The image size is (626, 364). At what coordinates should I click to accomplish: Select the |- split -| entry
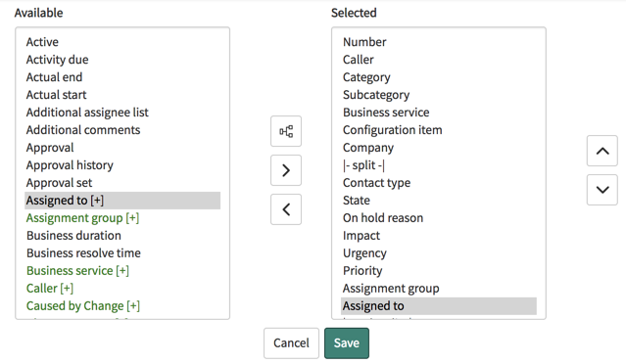click(x=439, y=165)
